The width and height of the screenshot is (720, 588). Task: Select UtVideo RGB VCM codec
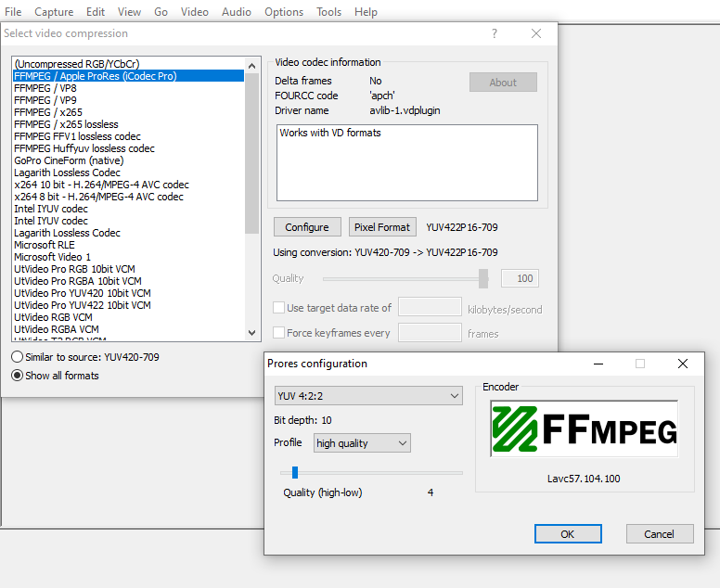pos(129,317)
